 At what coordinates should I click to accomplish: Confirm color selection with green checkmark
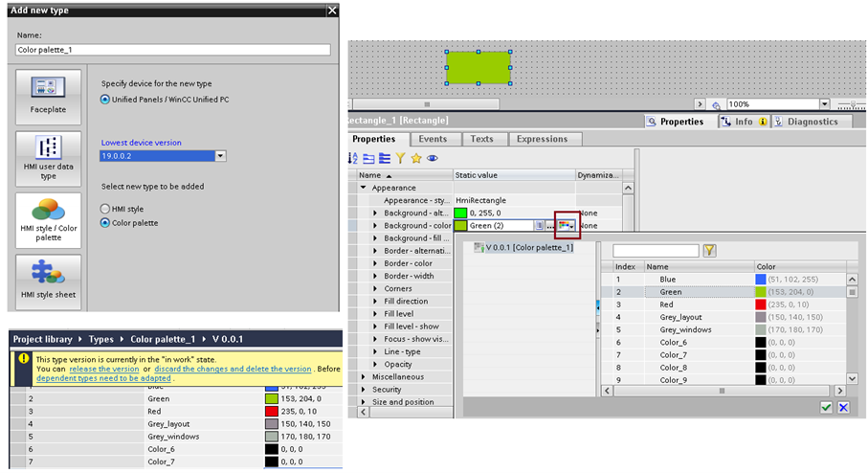coord(826,408)
